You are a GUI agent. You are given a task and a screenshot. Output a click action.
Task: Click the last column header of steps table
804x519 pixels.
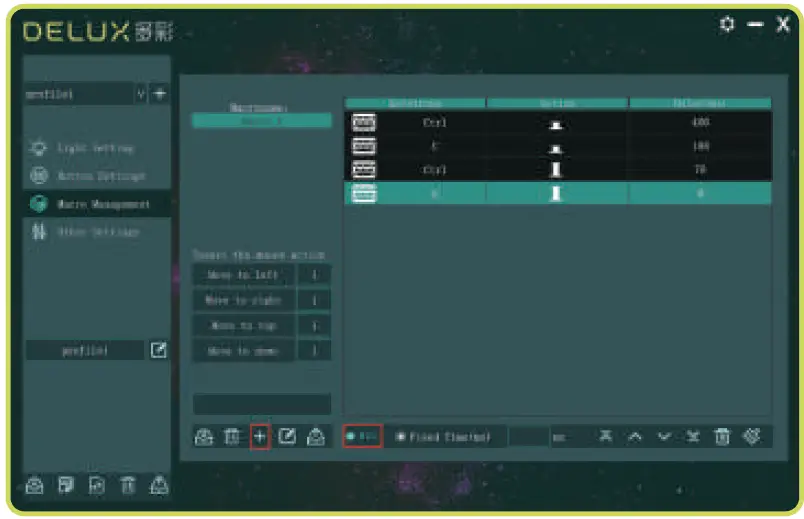700,103
